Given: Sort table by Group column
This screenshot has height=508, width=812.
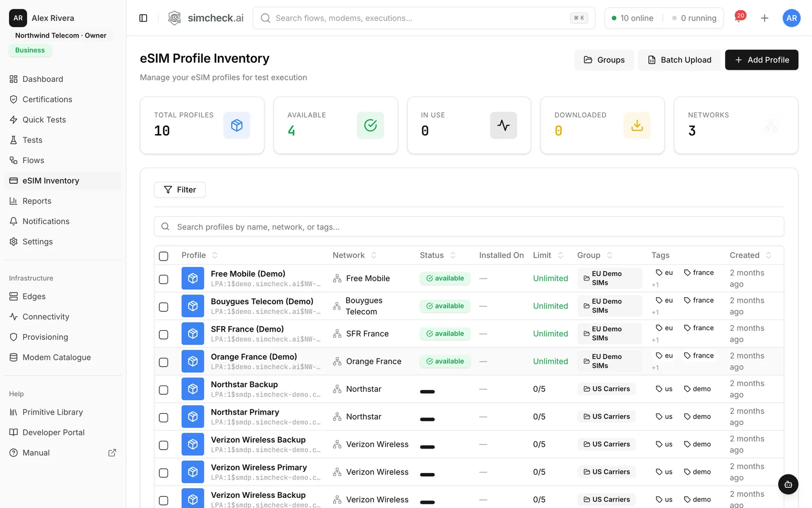Looking at the screenshot, I should (x=595, y=255).
